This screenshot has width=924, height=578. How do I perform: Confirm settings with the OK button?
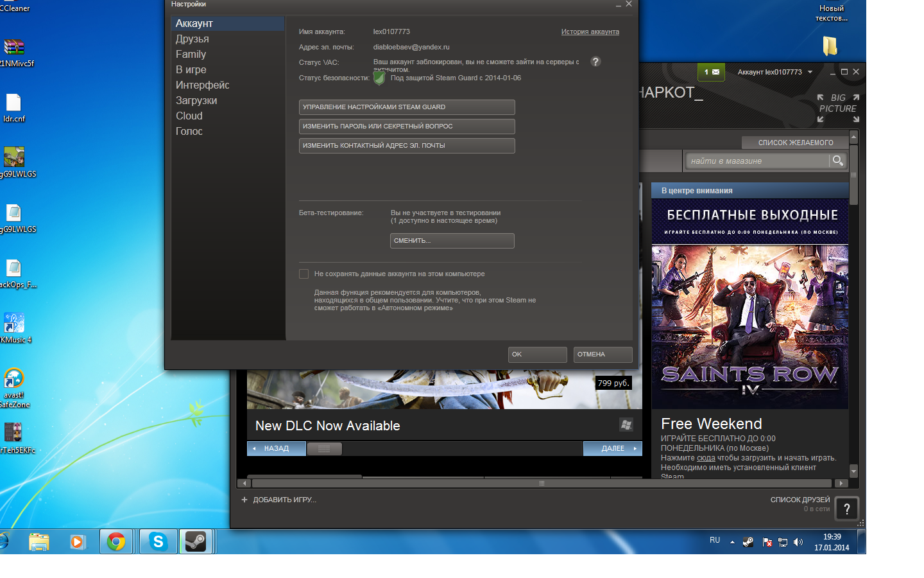[x=538, y=355]
